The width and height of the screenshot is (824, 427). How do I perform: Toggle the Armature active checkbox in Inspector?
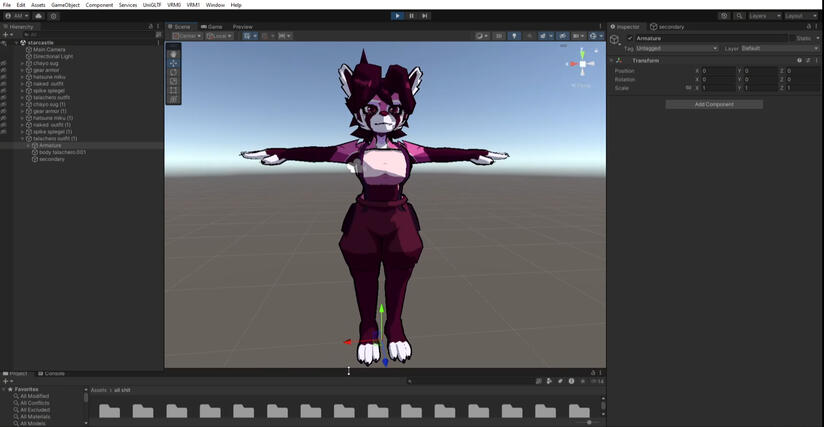(x=629, y=38)
